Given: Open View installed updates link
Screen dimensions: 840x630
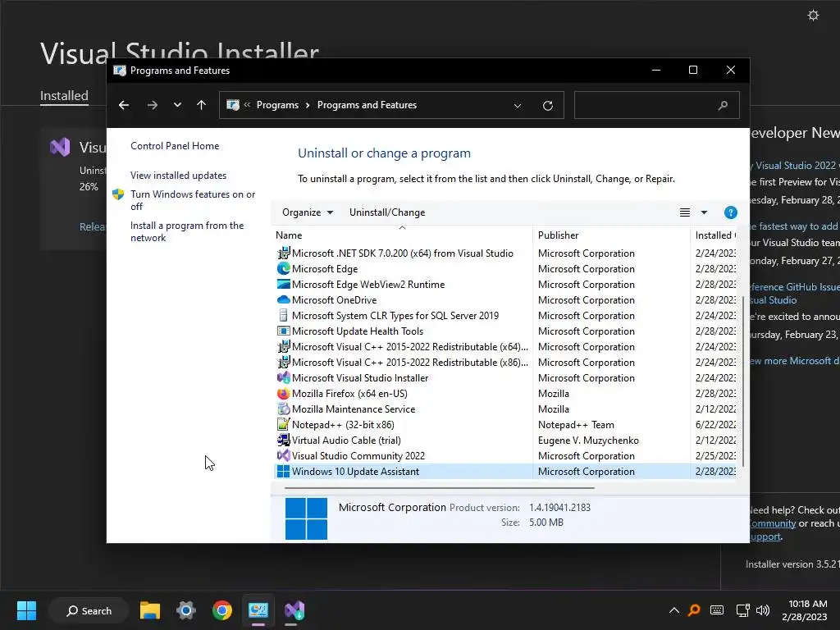Looking at the screenshot, I should (x=178, y=176).
